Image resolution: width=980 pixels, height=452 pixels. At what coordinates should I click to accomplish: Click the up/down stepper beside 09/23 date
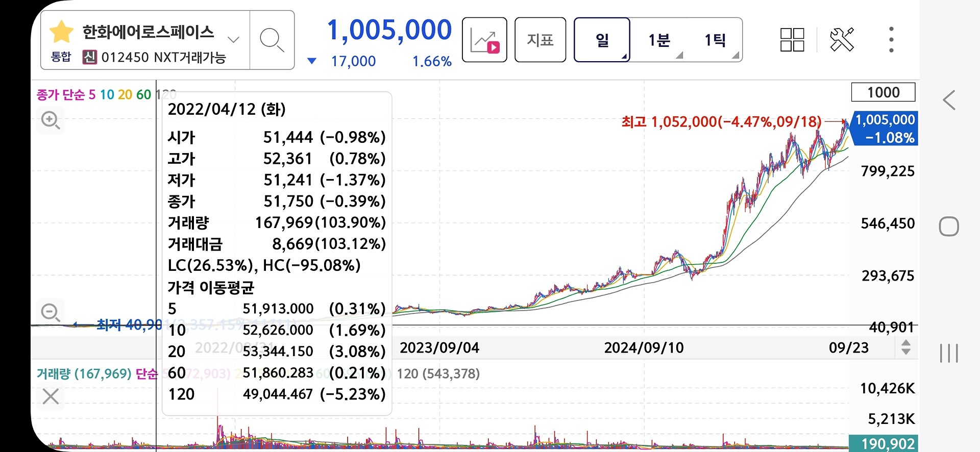tap(906, 347)
